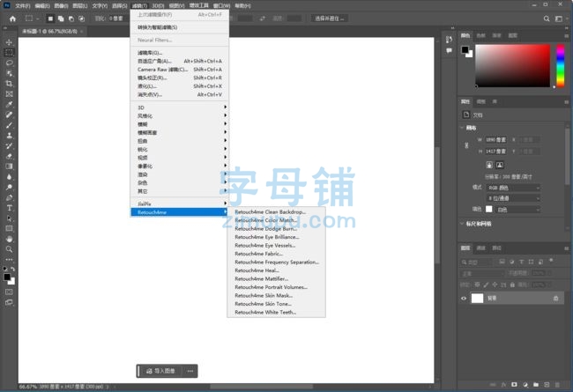Click the lock icon on 背景 layer
The width and height of the screenshot is (573, 392).
pos(556,299)
